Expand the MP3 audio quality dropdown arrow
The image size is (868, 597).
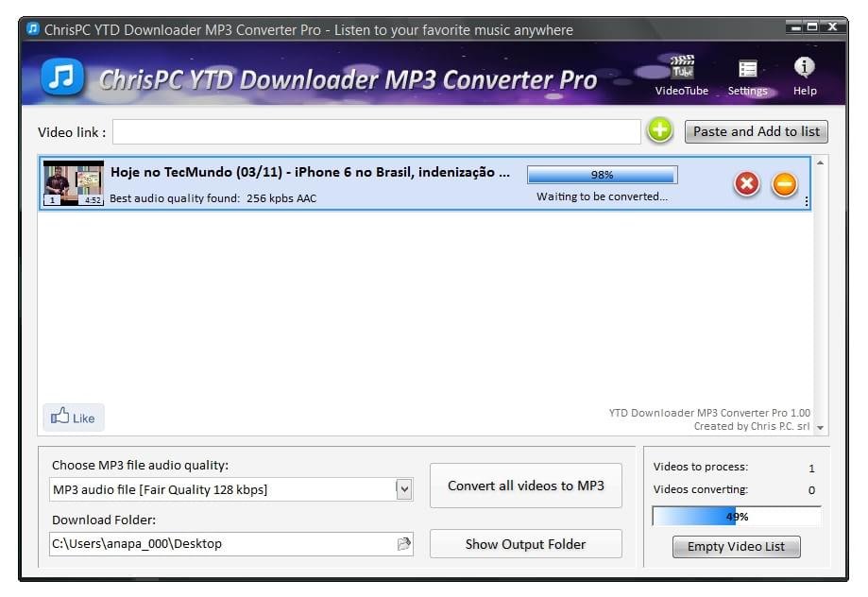click(x=404, y=489)
